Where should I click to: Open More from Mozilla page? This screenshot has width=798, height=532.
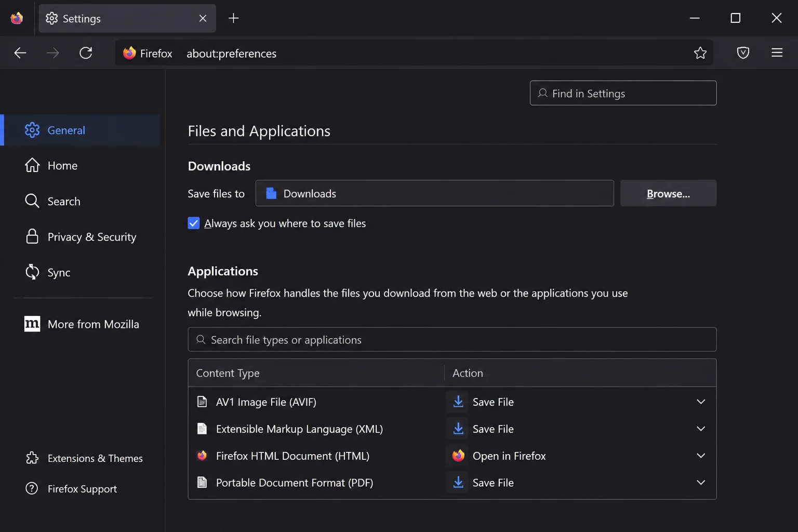pos(82,324)
